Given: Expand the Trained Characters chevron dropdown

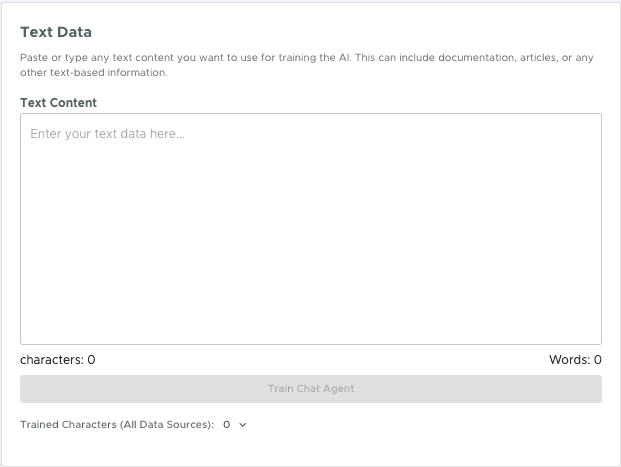Looking at the screenshot, I should pyautogui.click(x=243, y=425).
